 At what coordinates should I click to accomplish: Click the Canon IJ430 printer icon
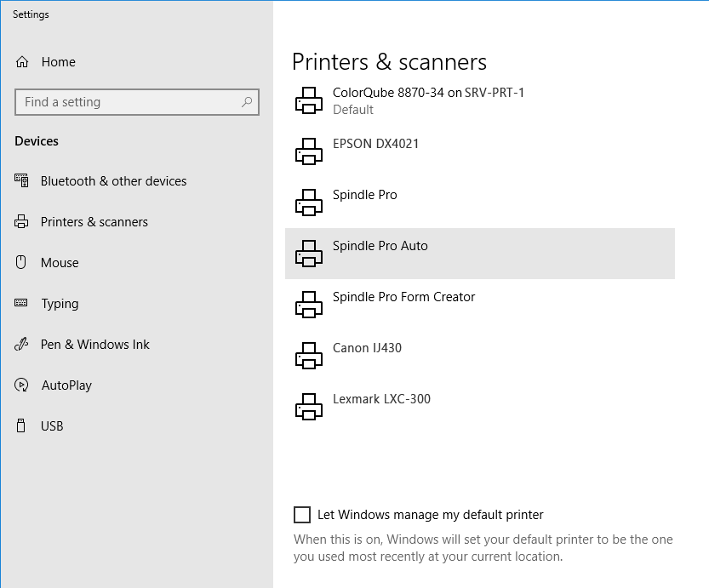[x=309, y=356]
